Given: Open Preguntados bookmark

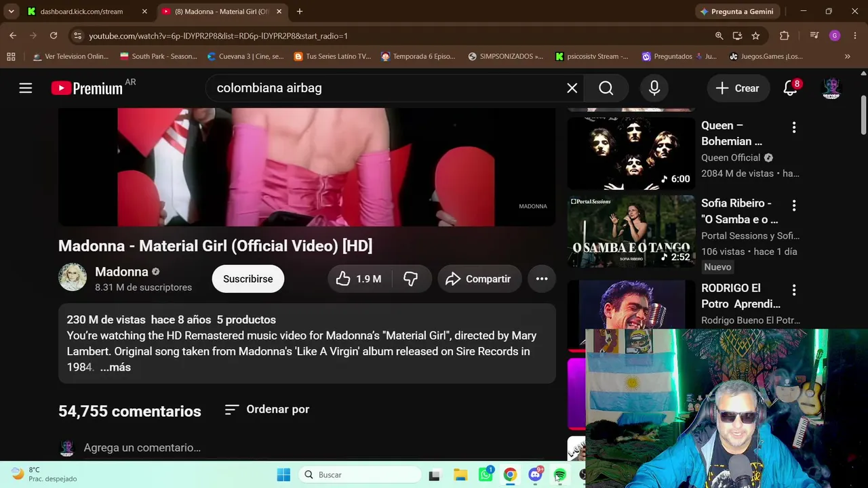Looking at the screenshot, I should 679,56.
